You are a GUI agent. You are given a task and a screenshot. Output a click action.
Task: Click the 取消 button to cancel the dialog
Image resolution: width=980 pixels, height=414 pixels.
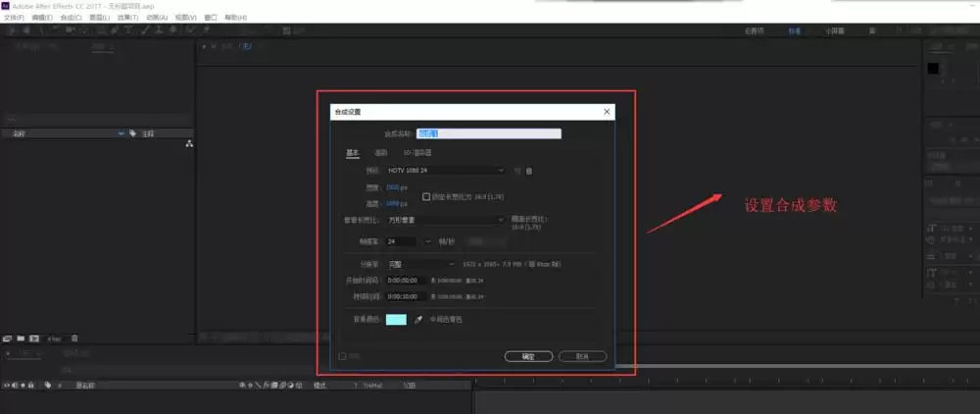(x=582, y=356)
